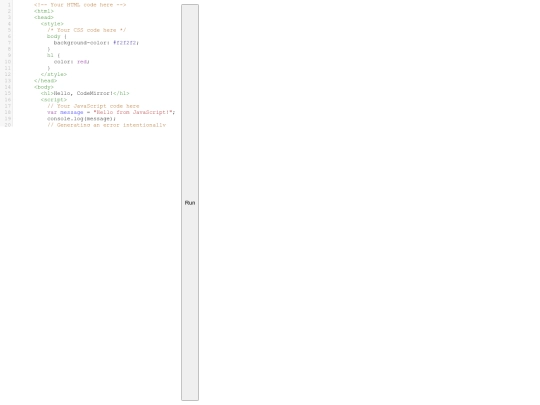Click the #f2f2f2 color value
This screenshot has height=405, width=540.
[125, 43]
